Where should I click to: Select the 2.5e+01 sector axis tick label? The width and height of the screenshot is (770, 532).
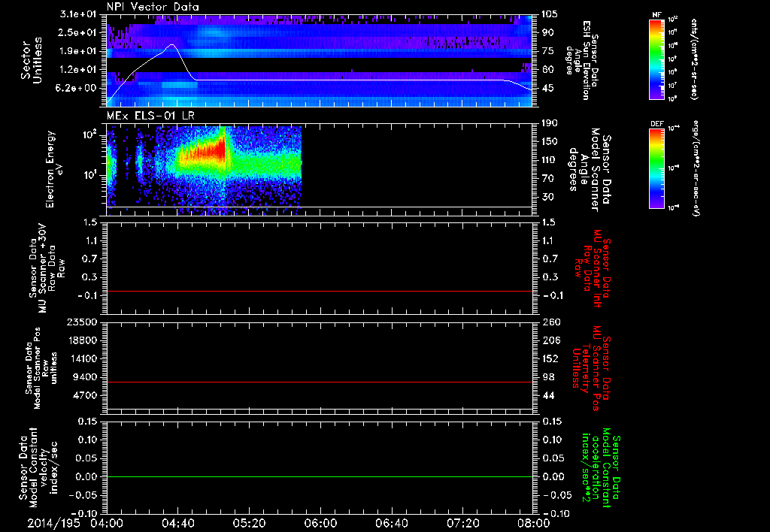(79, 32)
